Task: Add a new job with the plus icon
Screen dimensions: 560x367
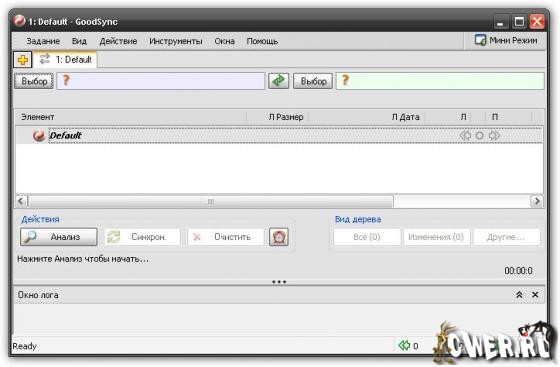Action: point(22,60)
